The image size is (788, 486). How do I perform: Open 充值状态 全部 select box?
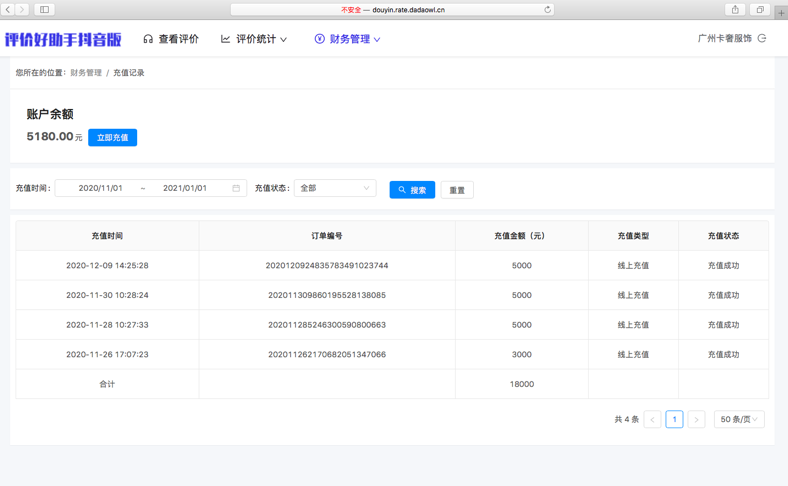pyautogui.click(x=335, y=188)
